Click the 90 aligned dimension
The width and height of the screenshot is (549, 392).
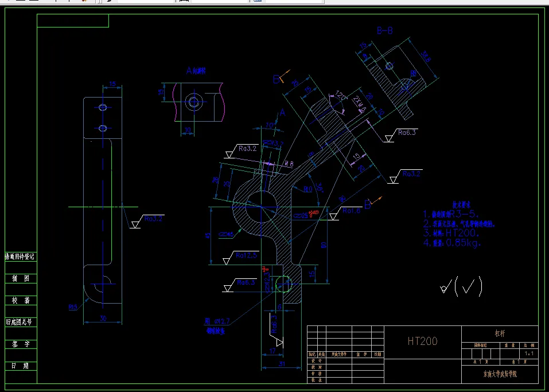tap(342, 199)
